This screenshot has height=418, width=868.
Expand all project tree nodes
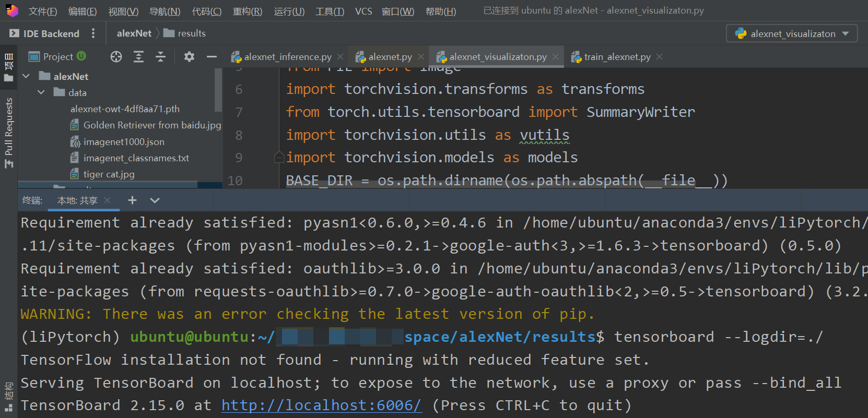pos(138,57)
